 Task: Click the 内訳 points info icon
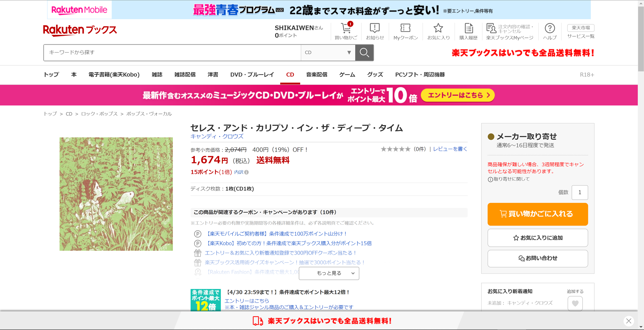point(246,172)
